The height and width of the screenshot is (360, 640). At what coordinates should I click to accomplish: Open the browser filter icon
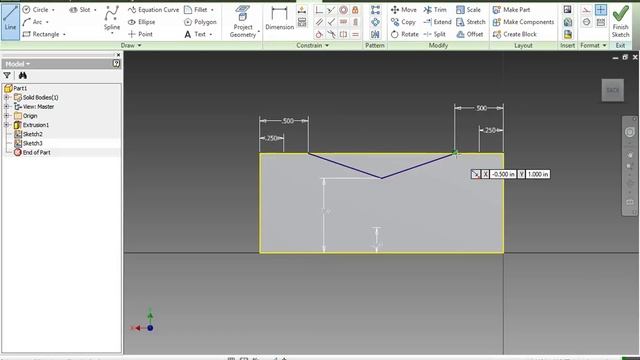tap(7, 76)
